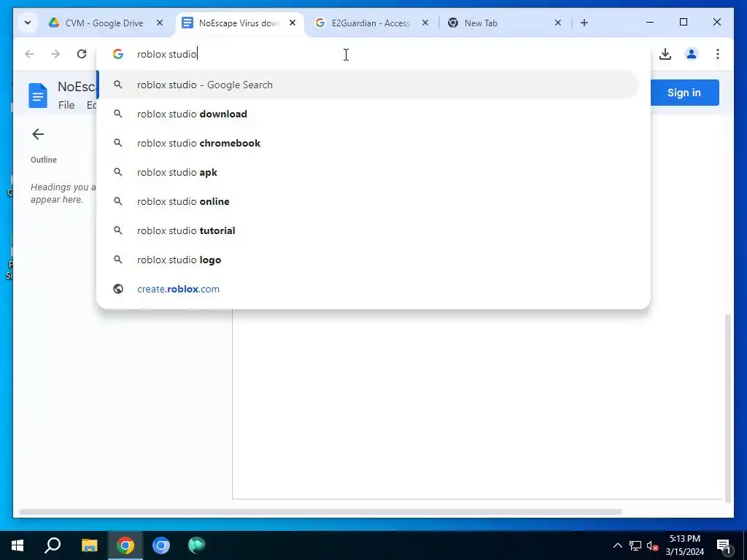Click the Google Chrome taskbar icon
This screenshot has width=747, height=560.
click(125, 545)
